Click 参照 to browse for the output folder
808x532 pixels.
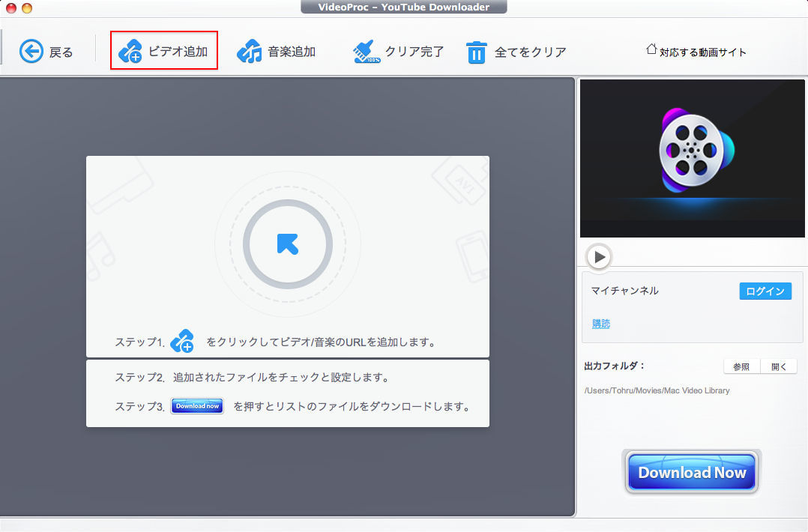[x=741, y=366]
